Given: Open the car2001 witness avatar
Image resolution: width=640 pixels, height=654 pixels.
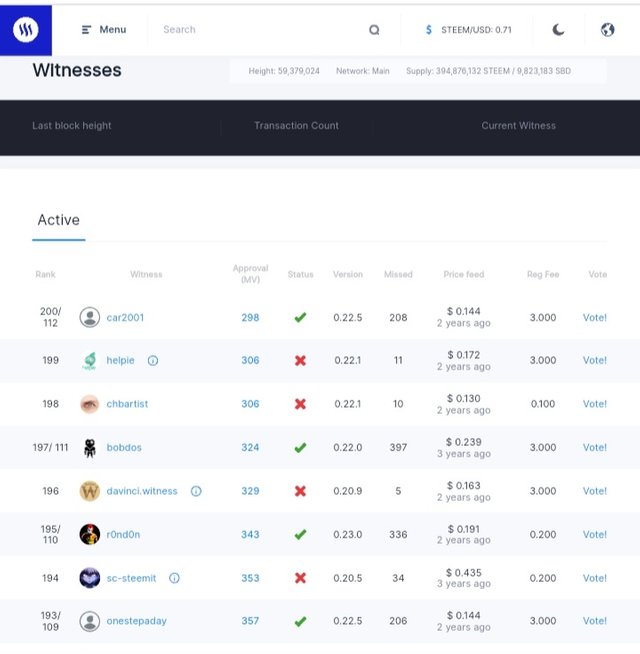Looking at the screenshot, I should (x=90, y=317).
